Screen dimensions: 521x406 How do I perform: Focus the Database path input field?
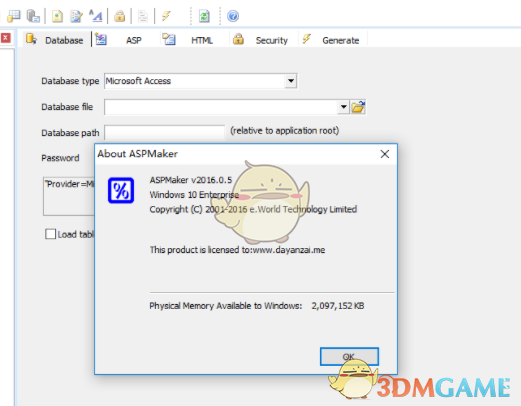pyautogui.click(x=165, y=133)
